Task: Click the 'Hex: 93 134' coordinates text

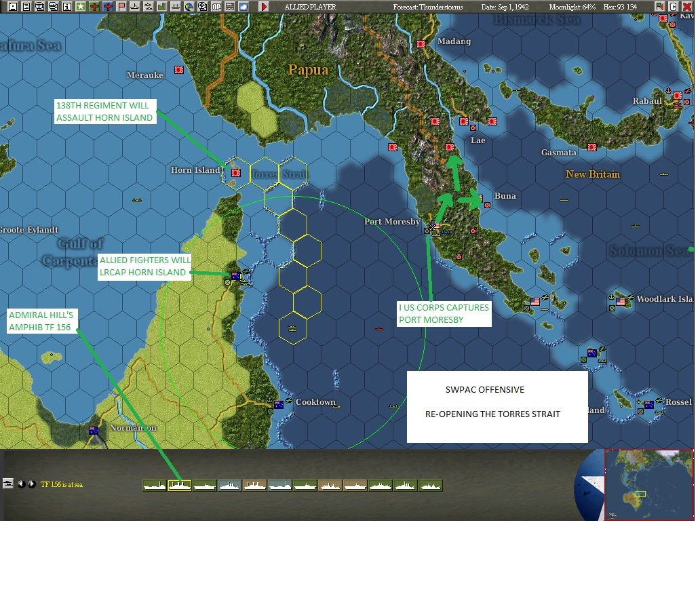Action: (620, 7)
